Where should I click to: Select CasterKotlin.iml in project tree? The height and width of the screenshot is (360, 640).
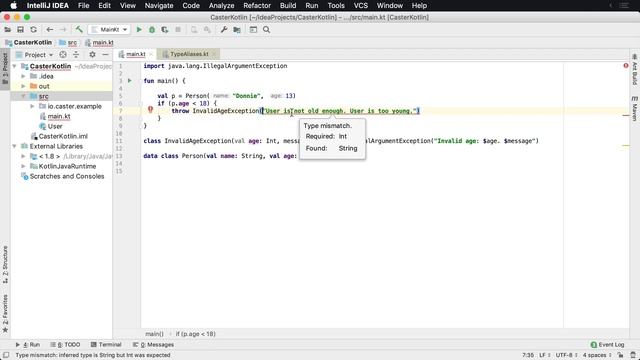coord(63,136)
